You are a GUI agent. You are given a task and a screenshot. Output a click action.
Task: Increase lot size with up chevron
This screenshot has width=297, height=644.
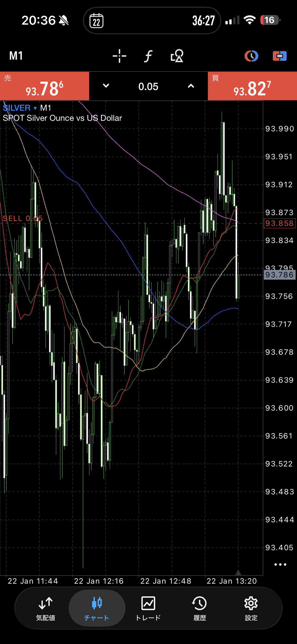click(191, 86)
